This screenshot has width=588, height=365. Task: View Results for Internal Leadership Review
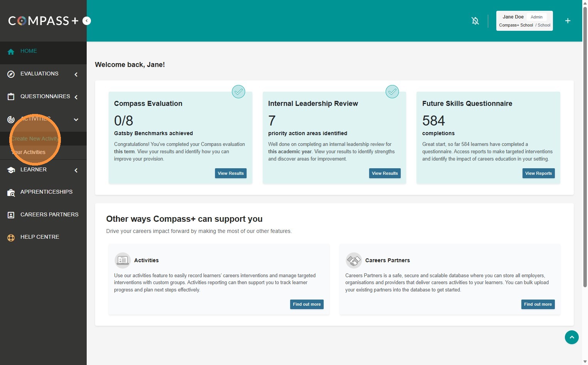click(x=385, y=173)
